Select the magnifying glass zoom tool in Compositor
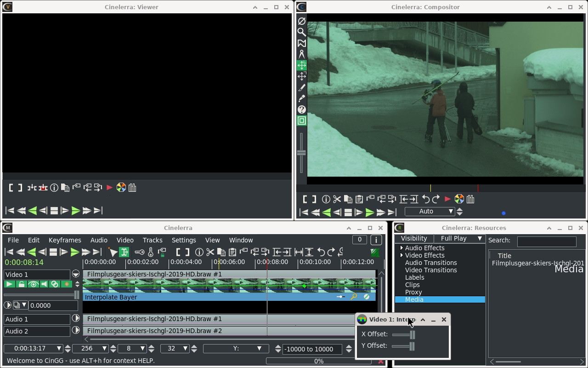 (x=301, y=32)
